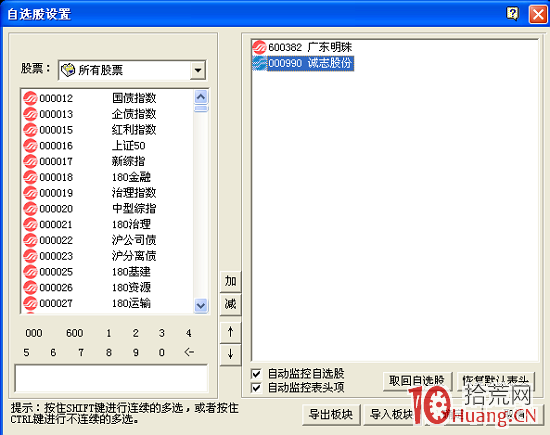Toggle 自动监控表头项 checkbox
Image resolution: width=550 pixels, height=435 pixels.
(x=256, y=388)
